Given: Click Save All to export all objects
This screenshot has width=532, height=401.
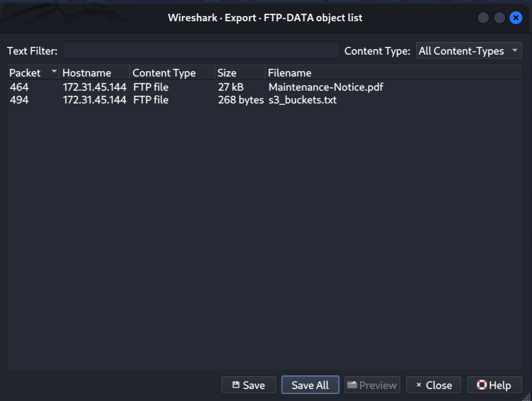Looking at the screenshot, I should [x=310, y=385].
